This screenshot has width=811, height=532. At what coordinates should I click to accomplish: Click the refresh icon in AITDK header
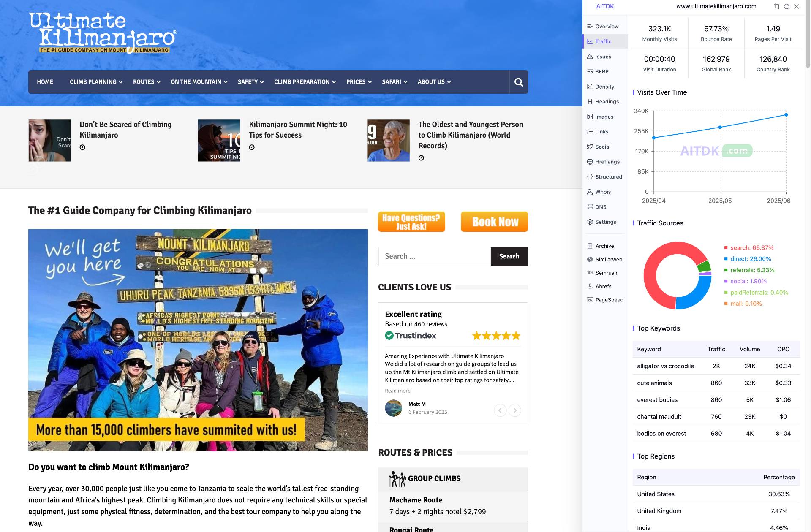pos(787,6)
